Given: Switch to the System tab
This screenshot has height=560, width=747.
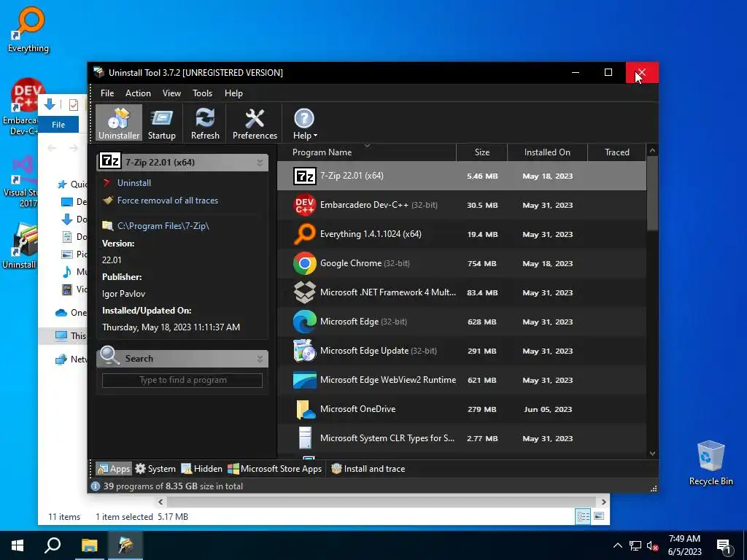Looking at the screenshot, I should coord(155,469).
